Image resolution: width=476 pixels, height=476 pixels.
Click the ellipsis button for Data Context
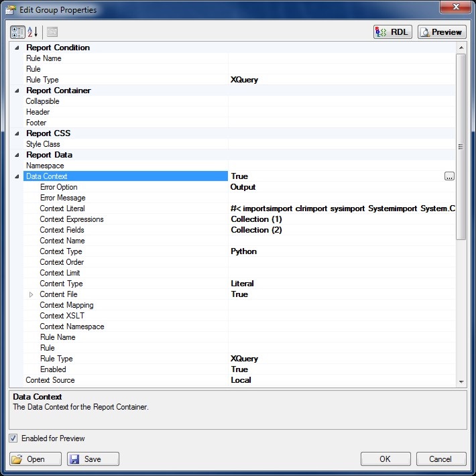coord(449,176)
